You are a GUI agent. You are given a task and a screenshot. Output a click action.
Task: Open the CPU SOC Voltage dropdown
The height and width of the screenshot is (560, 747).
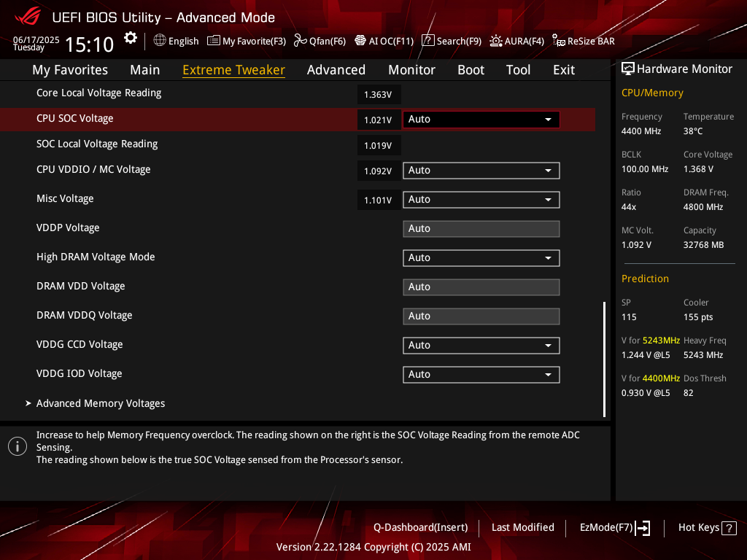coord(481,120)
